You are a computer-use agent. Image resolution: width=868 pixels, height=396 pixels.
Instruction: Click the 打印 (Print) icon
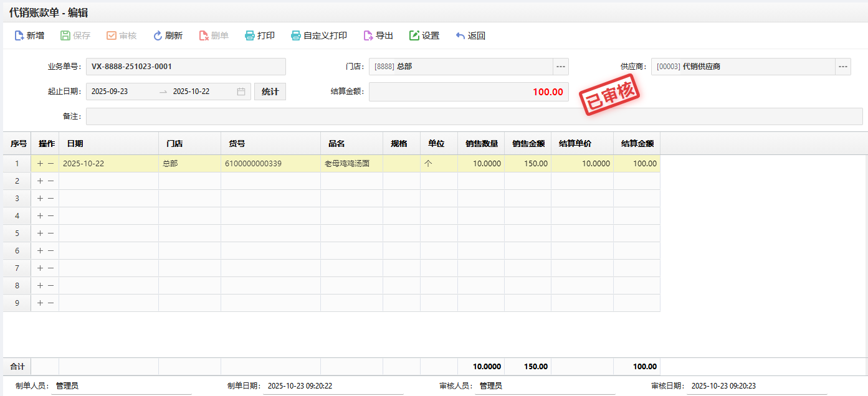250,36
